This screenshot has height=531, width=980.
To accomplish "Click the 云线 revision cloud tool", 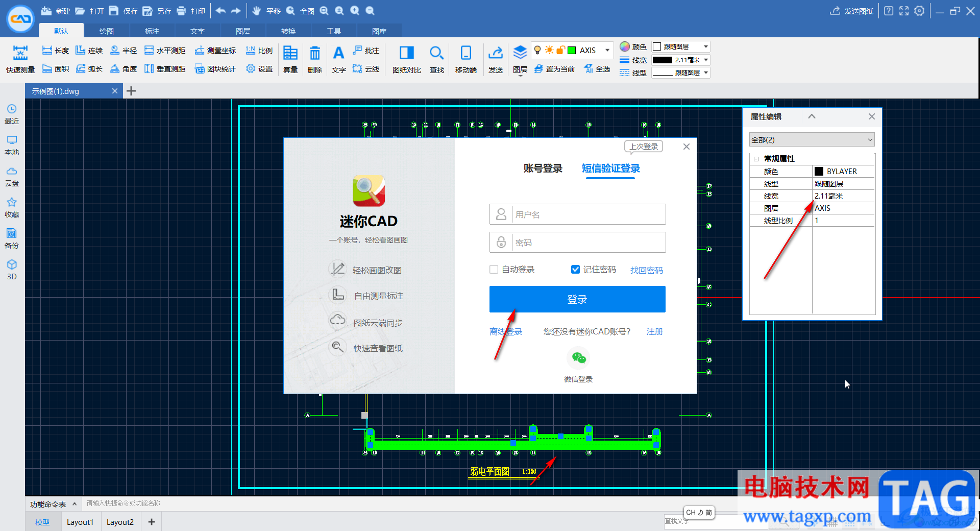I will 366,69.
